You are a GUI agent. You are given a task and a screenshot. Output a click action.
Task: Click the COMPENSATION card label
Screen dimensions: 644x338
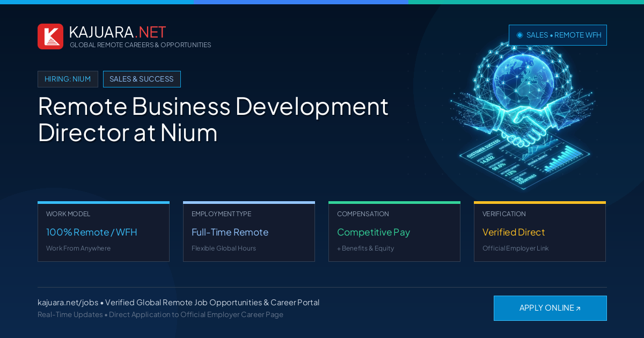363,214
